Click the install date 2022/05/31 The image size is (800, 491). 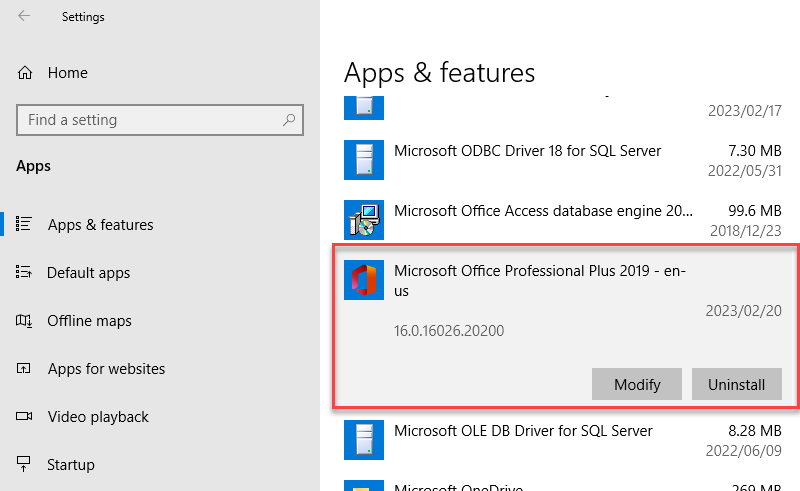[x=744, y=170]
